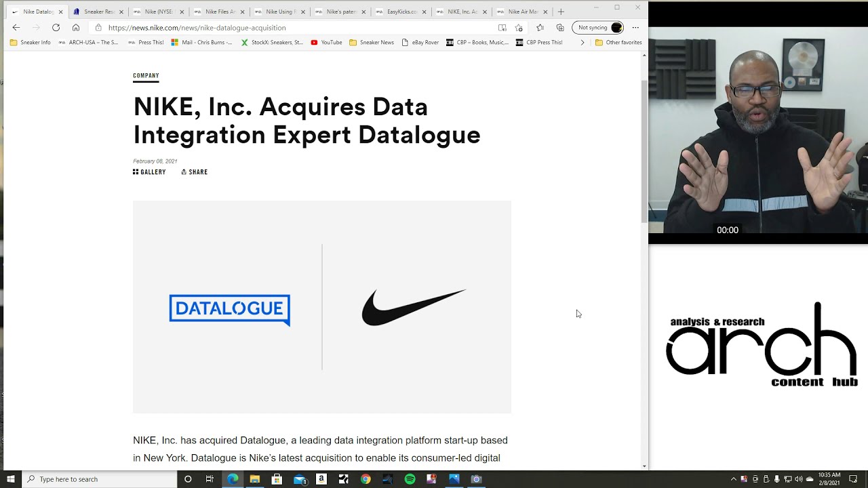Switch to the Nike (NYSE) tab
Viewport: 868px width, 488px height.
(x=157, y=12)
